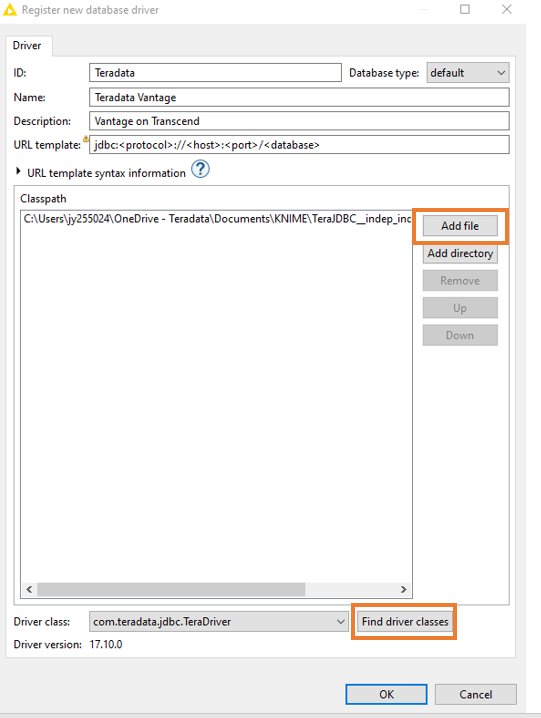
Task: Click the Add file button
Action: [460, 226]
